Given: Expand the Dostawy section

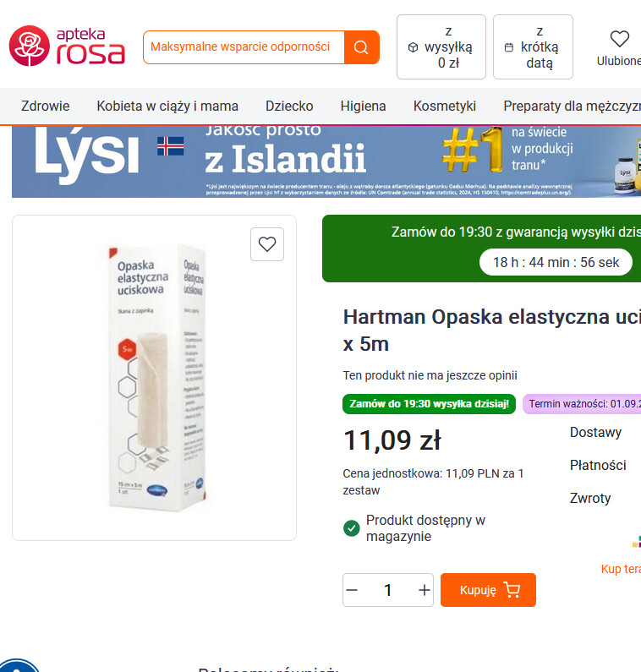Looking at the screenshot, I should pyautogui.click(x=595, y=432).
